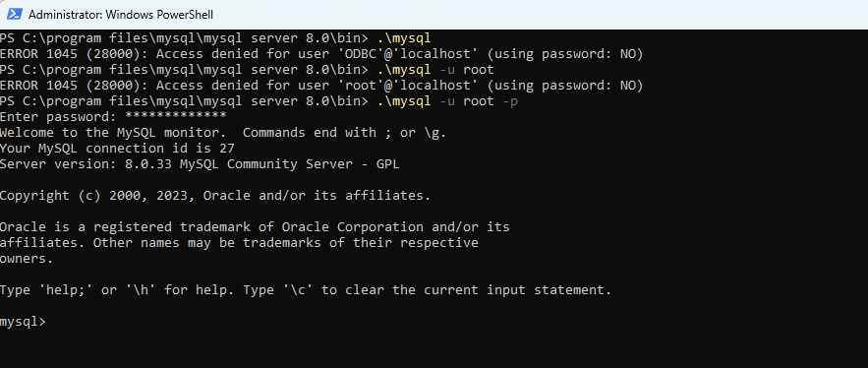Click the mysql> prompt line

coord(24,322)
